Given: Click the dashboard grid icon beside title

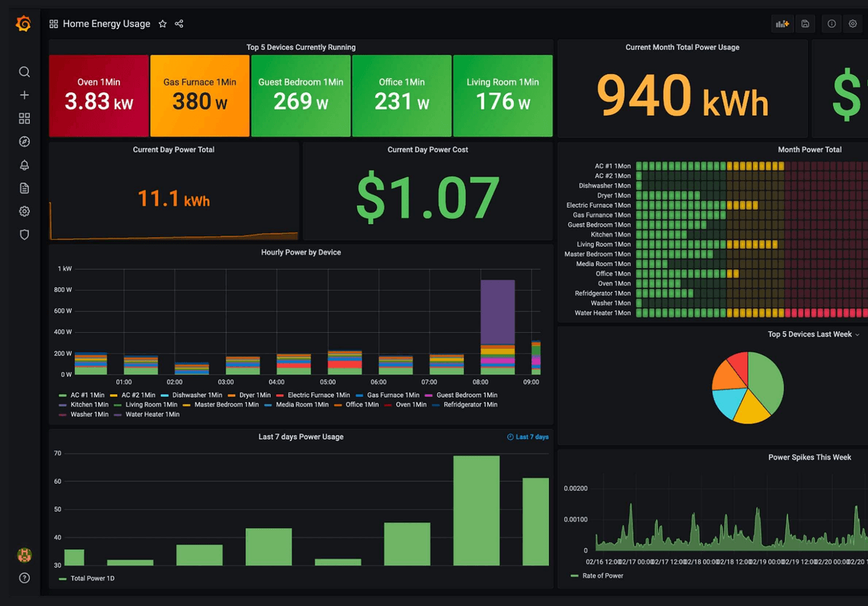Looking at the screenshot, I should 54,24.
